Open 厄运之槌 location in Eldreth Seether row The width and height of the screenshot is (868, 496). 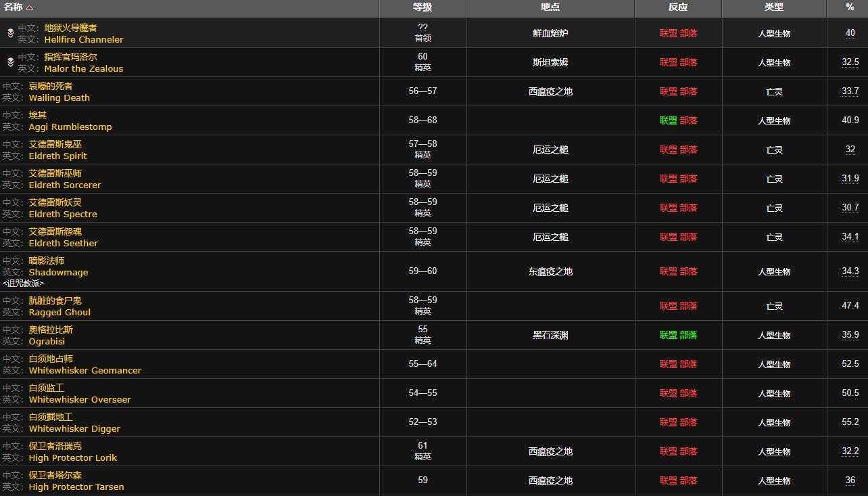550,237
